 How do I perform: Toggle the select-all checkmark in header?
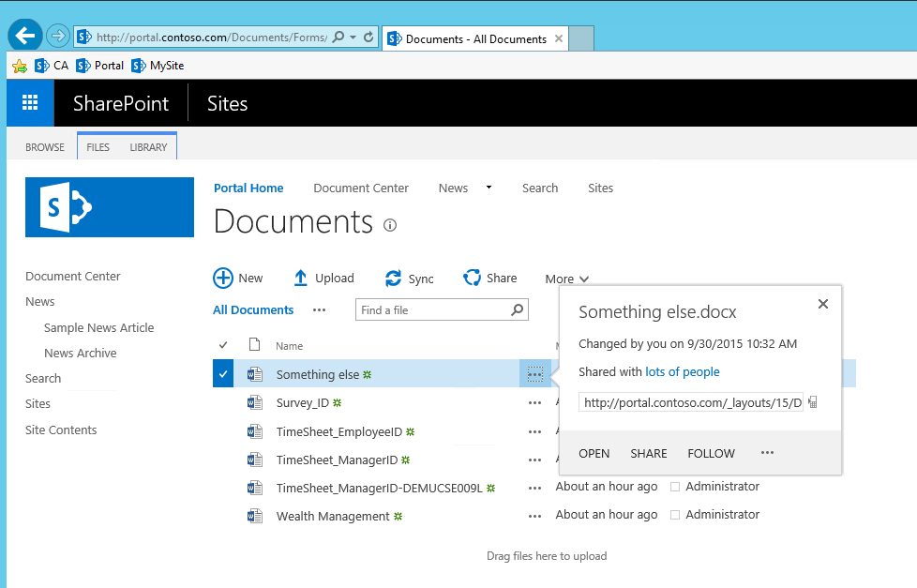[223, 345]
